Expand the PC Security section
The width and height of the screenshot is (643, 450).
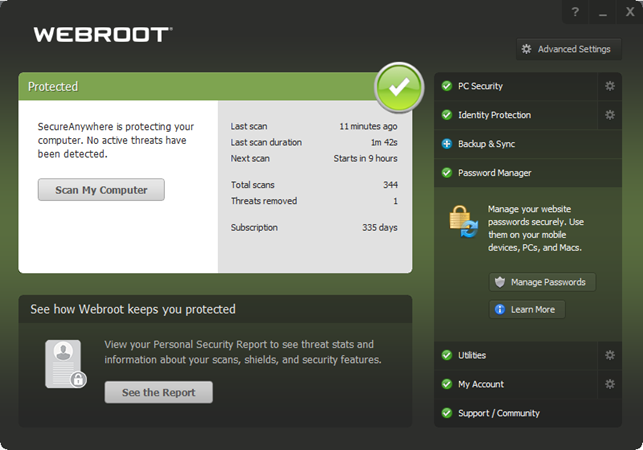(516, 86)
